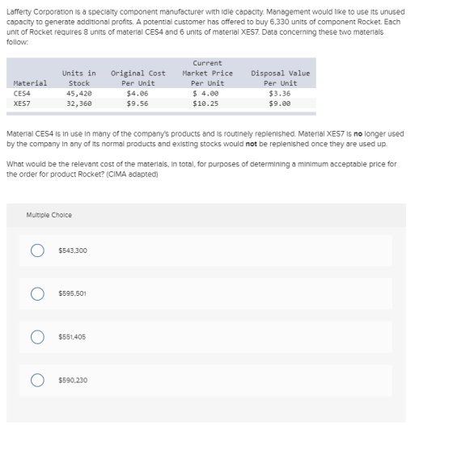
Task: Pick the radio circle beside $551,405
Action: 37,337
